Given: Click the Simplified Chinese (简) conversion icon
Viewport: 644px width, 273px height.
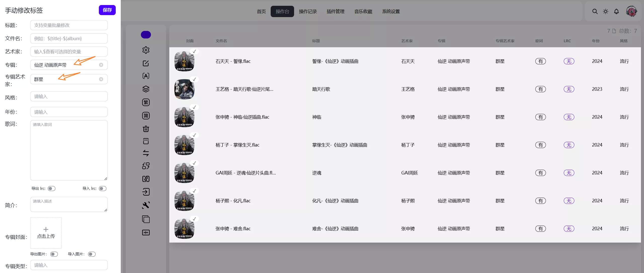Looking at the screenshot, I should [146, 116].
